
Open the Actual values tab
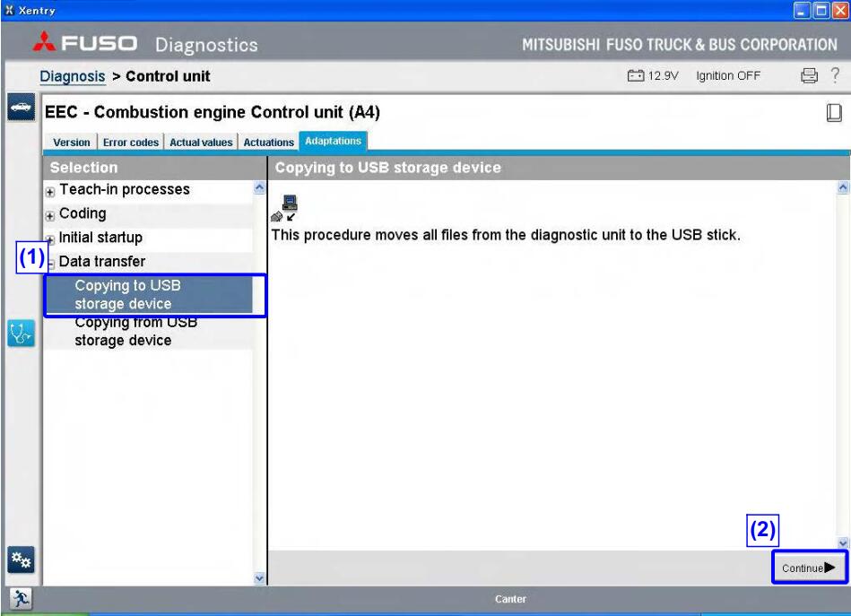[x=201, y=143]
